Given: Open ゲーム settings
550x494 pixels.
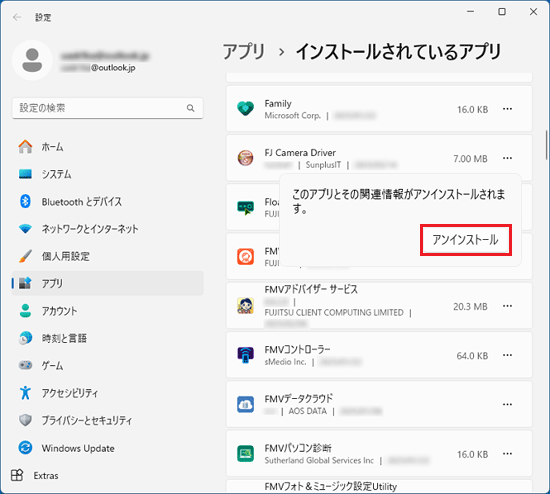Looking at the screenshot, I should [x=107, y=365].
